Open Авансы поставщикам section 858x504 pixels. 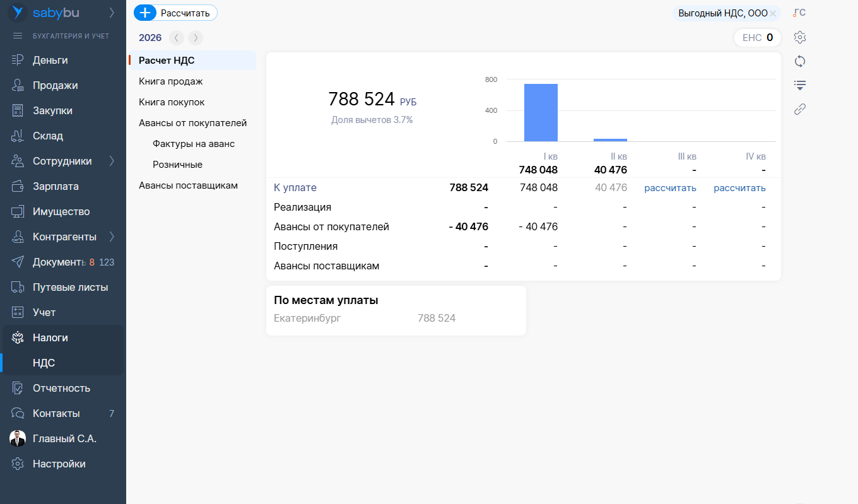pos(188,185)
